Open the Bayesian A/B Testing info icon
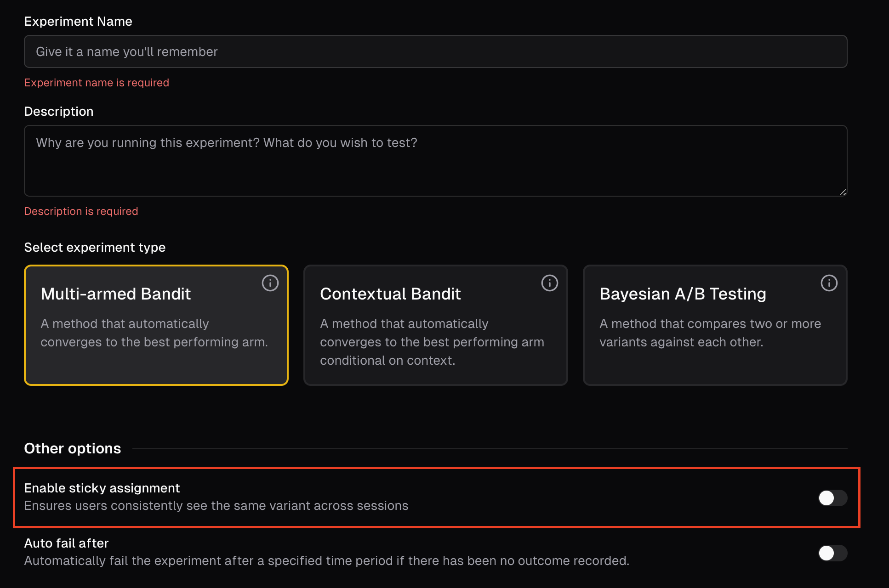Screen dimensions: 889x588 [x=829, y=283]
